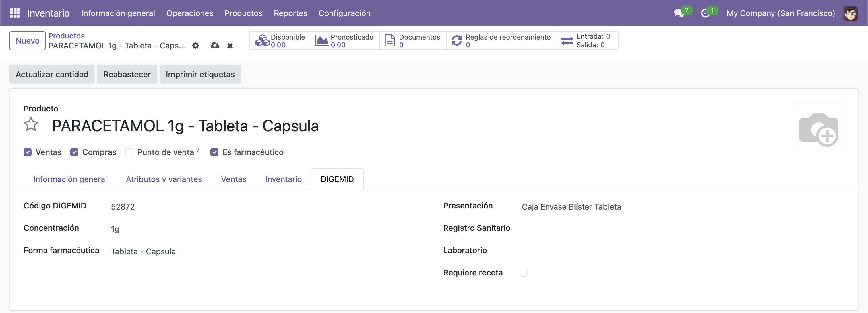Switch to the Inventario form tab
The image size is (868, 313).
coord(283,179)
